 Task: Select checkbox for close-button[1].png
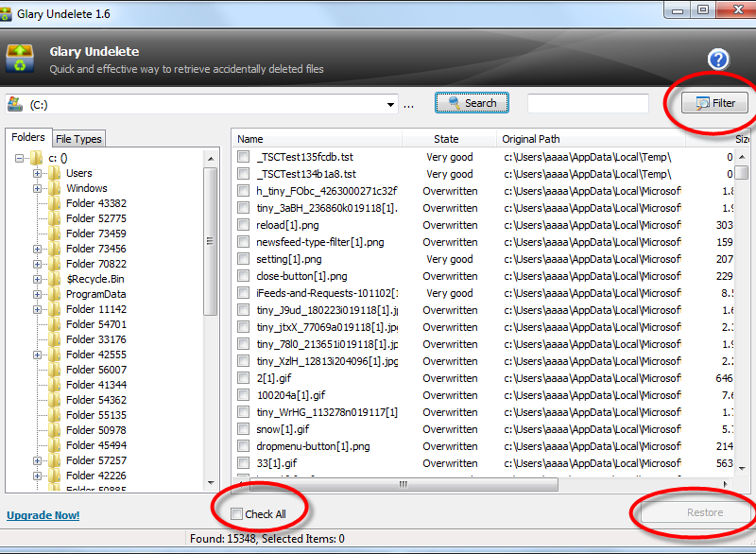[x=244, y=276]
